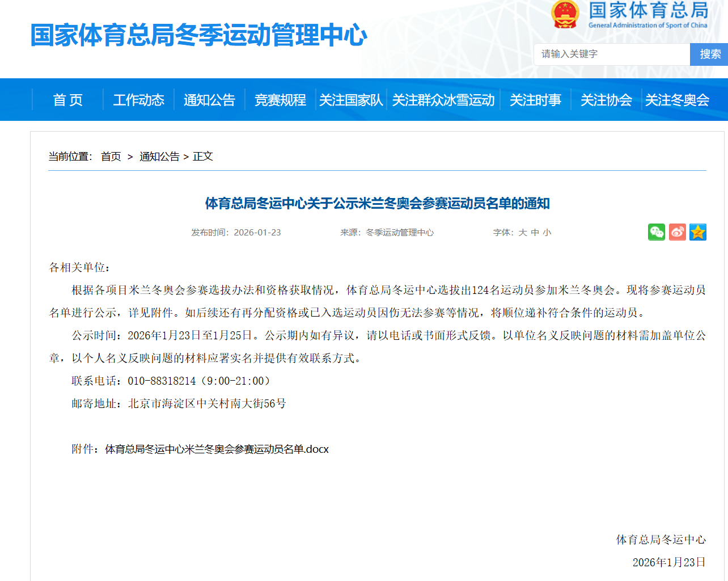This screenshot has height=581, width=728.
Task: Select small font size 小
Action: tap(546, 232)
